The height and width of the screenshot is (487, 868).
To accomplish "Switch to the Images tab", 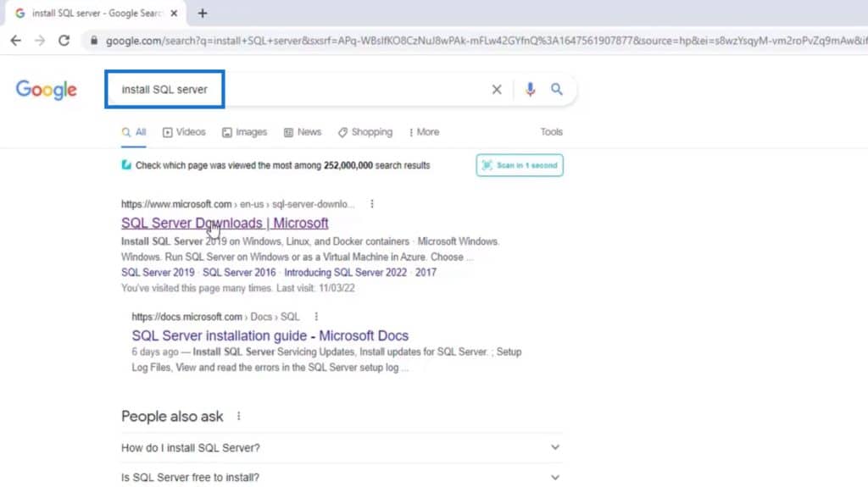I will [245, 132].
